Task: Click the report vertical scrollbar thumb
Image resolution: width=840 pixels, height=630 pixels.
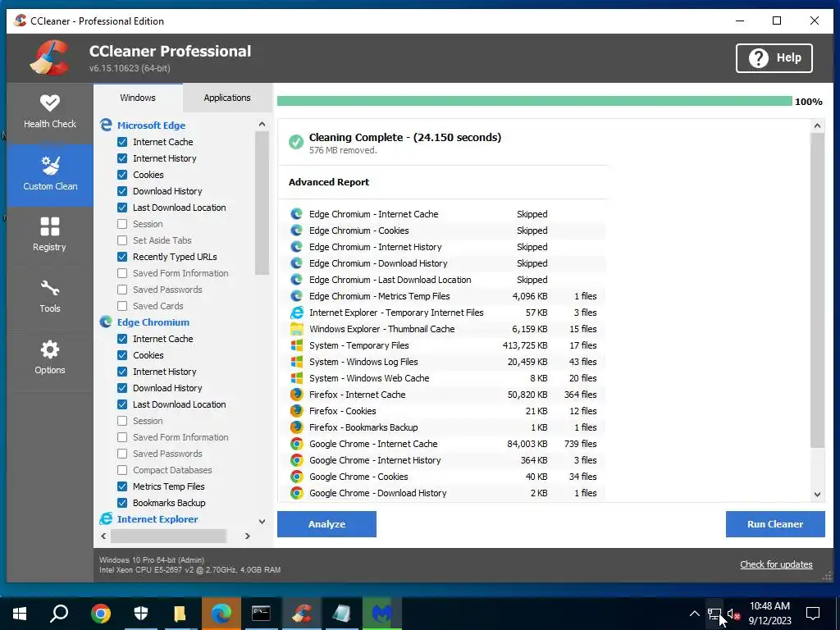Action: (817, 290)
